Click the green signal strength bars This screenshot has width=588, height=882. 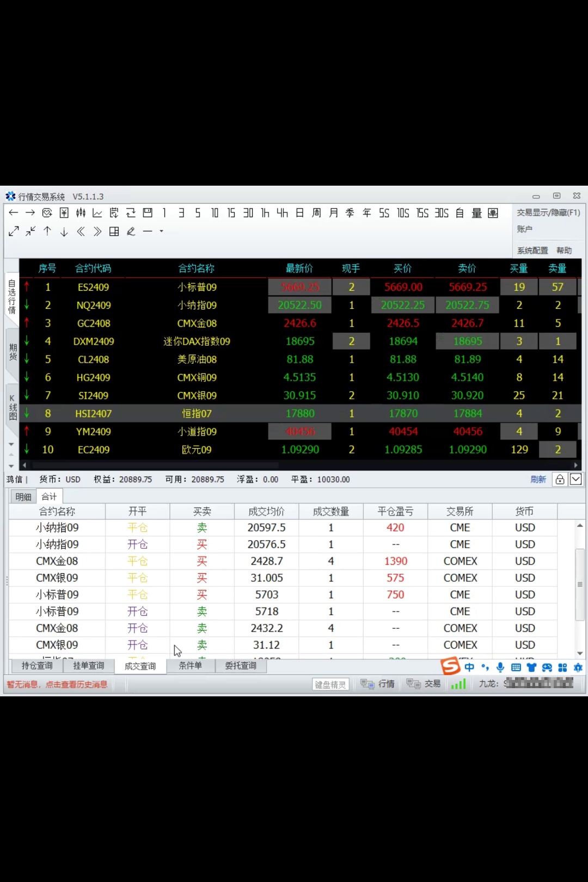click(x=458, y=684)
